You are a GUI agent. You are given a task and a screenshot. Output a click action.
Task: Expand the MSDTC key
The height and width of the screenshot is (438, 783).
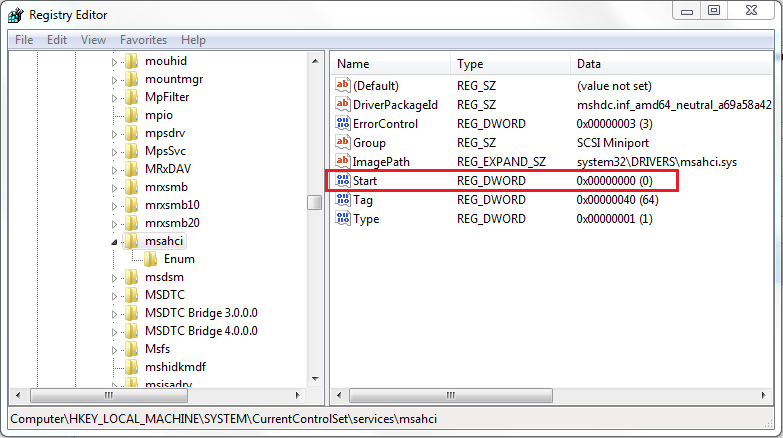coord(114,296)
